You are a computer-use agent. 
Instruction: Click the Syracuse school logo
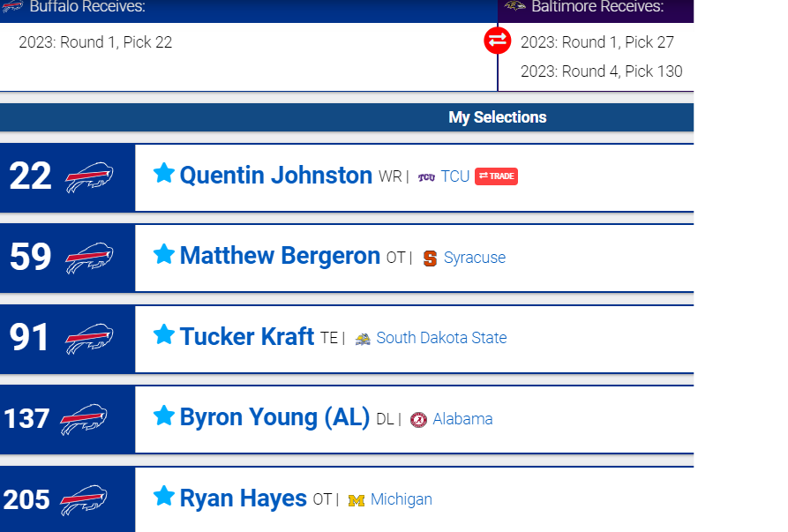point(430,259)
